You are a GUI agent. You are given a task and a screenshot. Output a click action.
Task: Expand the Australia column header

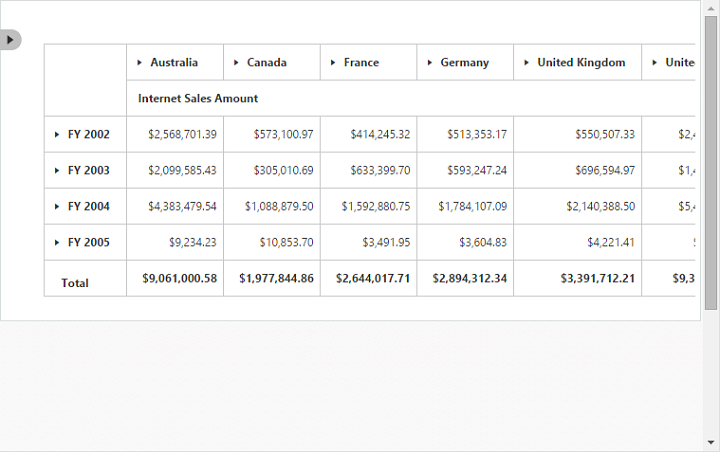pyautogui.click(x=140, y=62)
